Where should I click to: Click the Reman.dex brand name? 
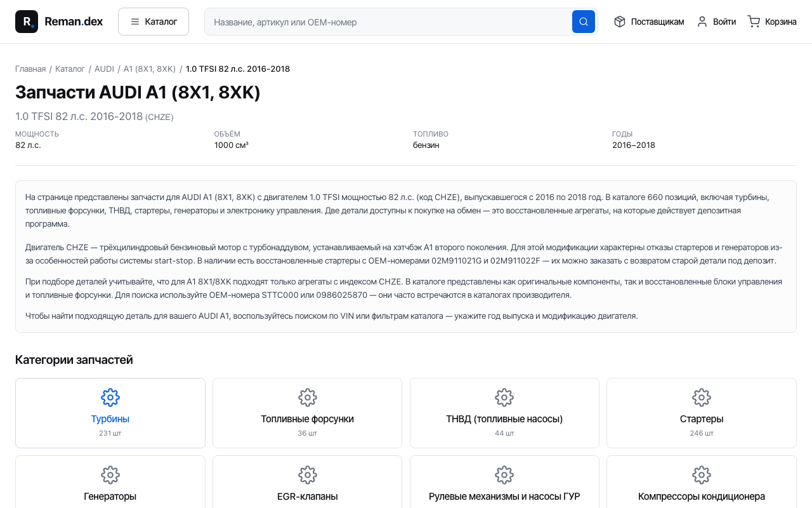point(74,22)
